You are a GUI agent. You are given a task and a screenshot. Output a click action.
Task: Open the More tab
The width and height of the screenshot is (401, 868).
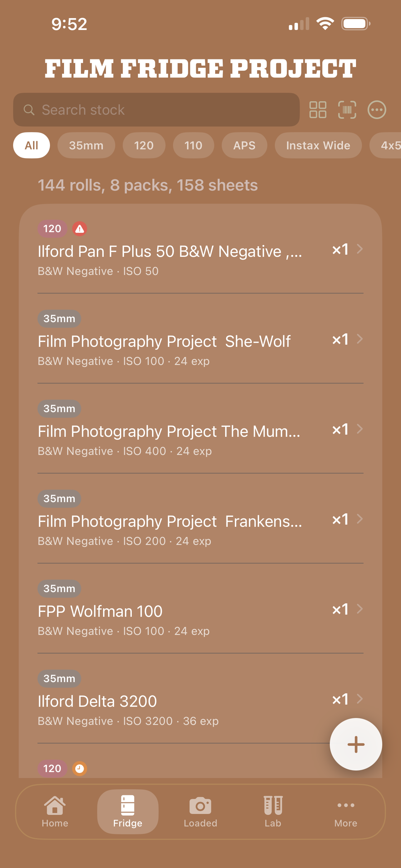click(x=345, y=811)
